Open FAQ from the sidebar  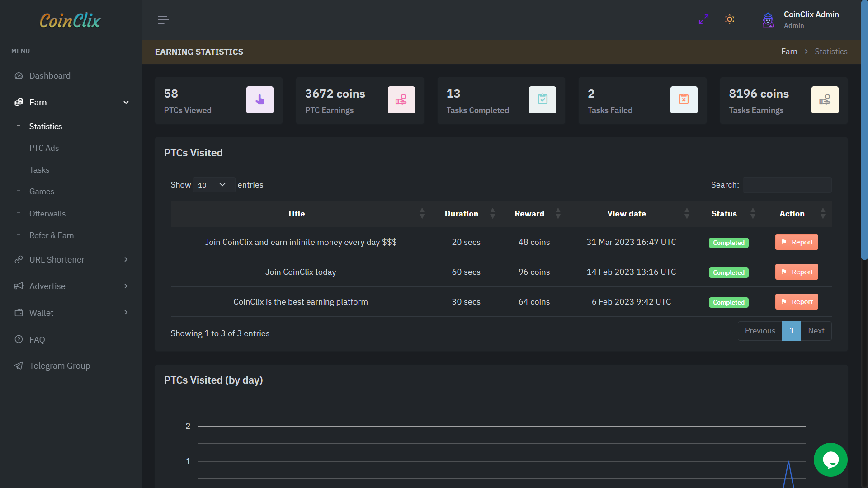click(x=37, y=339)
